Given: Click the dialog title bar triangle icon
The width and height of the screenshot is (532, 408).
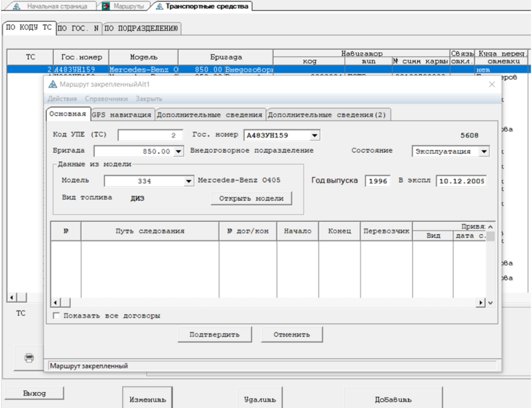Looking at the screenshot, I should click(x=53, y=84).
